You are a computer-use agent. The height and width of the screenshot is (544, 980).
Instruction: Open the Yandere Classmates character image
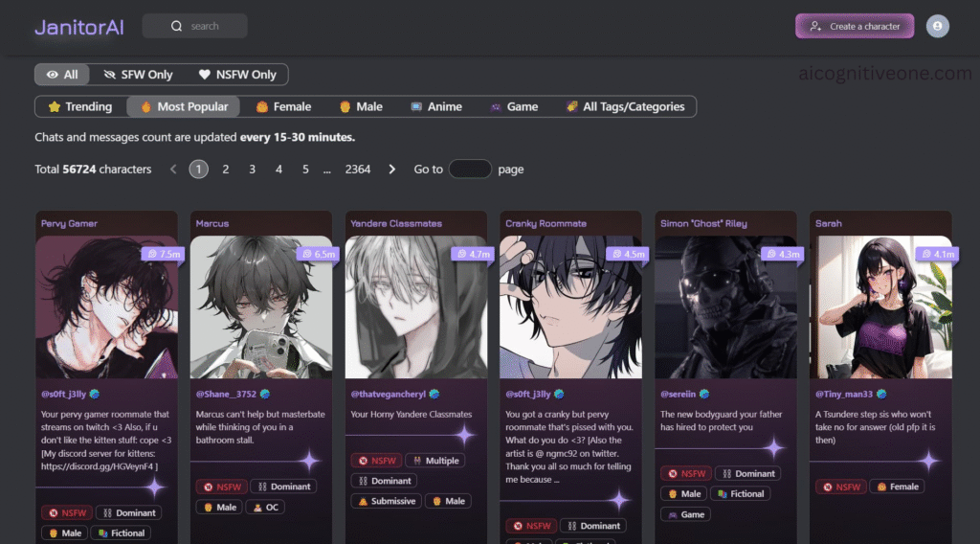416,307
